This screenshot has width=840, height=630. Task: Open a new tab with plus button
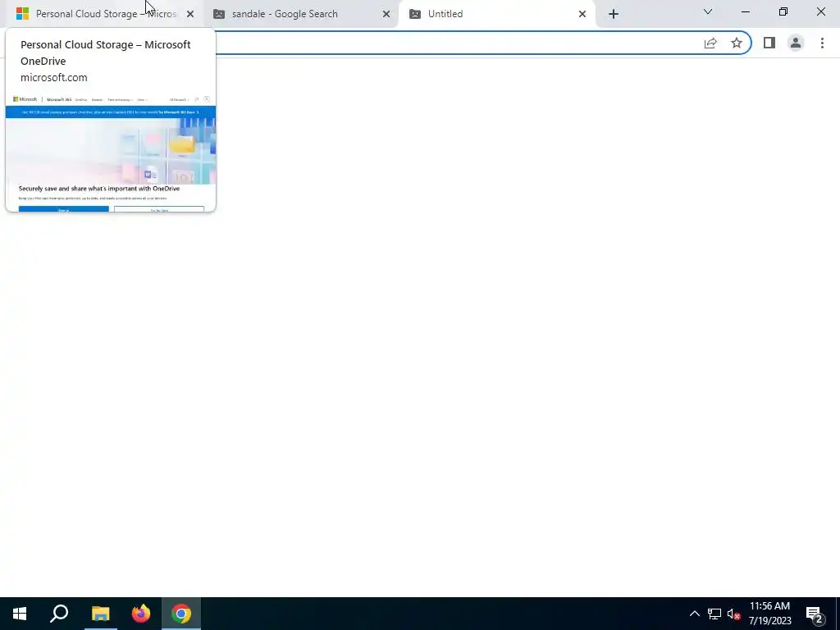click(x=614, y=14)
